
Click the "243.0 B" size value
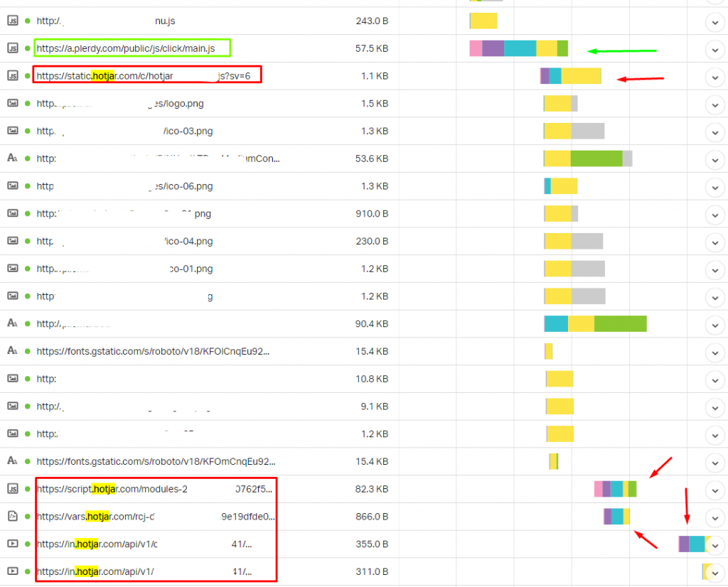[372, 21]
